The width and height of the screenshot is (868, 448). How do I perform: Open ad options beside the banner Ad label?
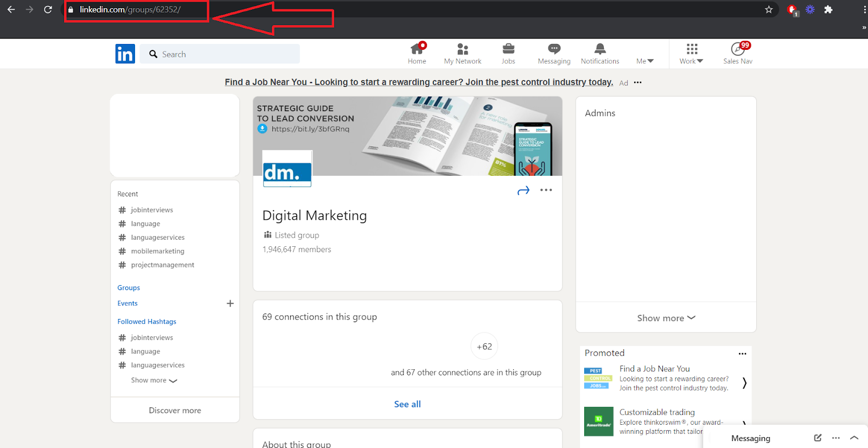[637, 82]
